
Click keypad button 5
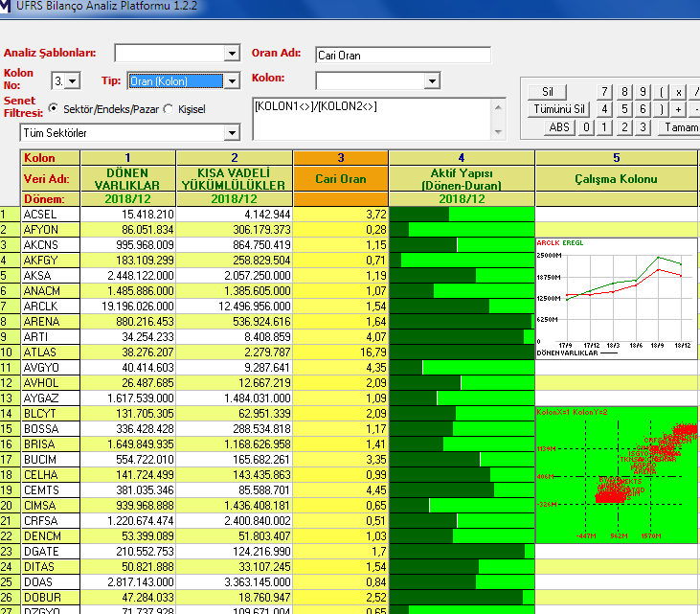[624, 109]
